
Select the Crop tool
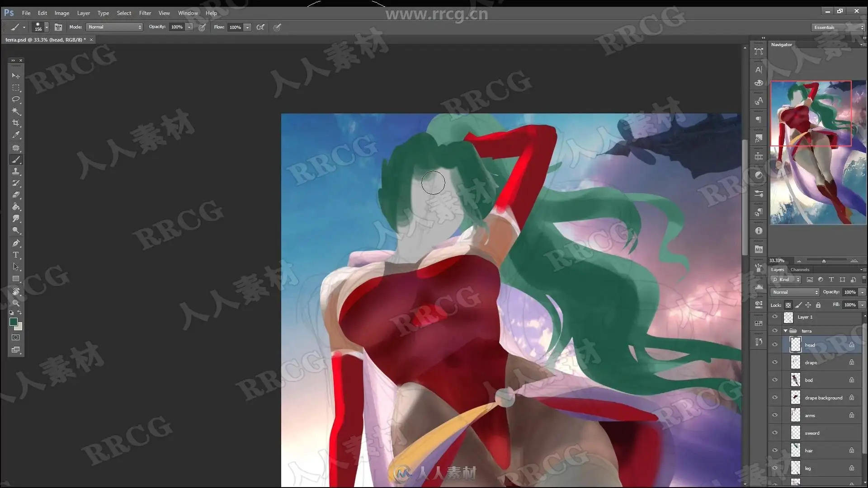point(16,123)
